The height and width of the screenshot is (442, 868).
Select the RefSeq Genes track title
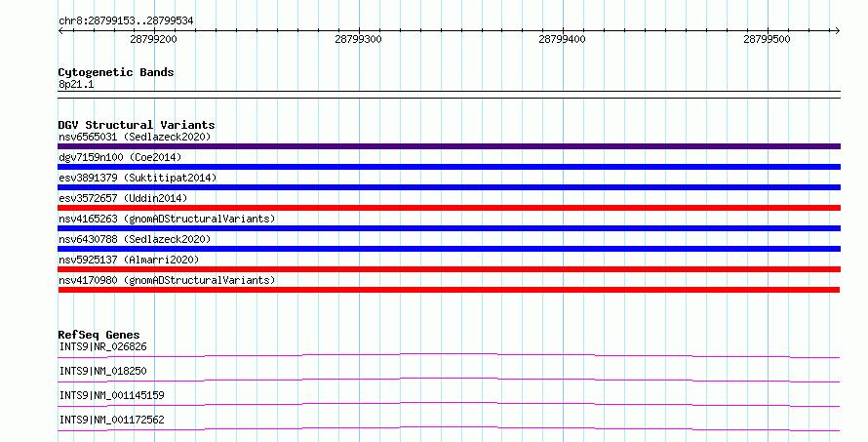pyautogui.click(x=99, y=335)
